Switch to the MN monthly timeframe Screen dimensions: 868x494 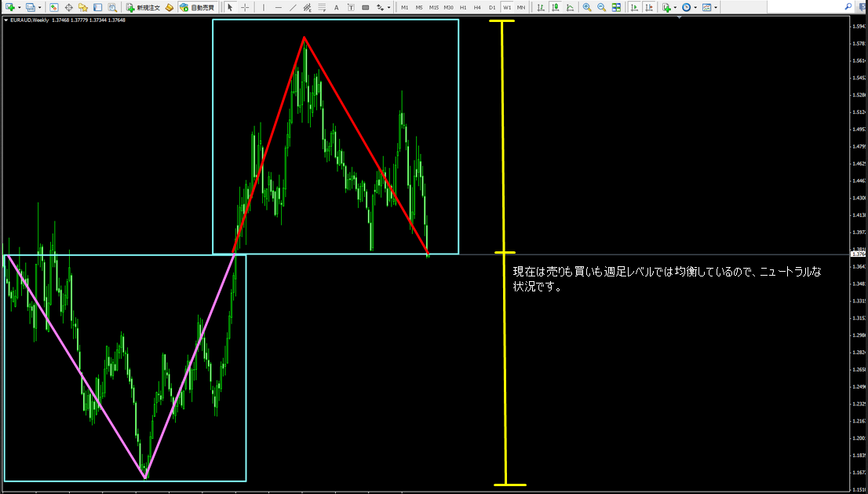click(521, 7)
